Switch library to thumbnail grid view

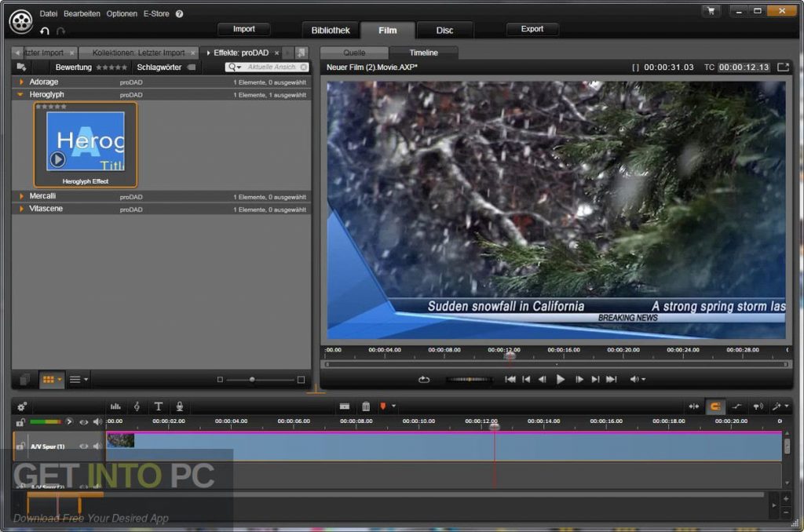click(48, 380)
